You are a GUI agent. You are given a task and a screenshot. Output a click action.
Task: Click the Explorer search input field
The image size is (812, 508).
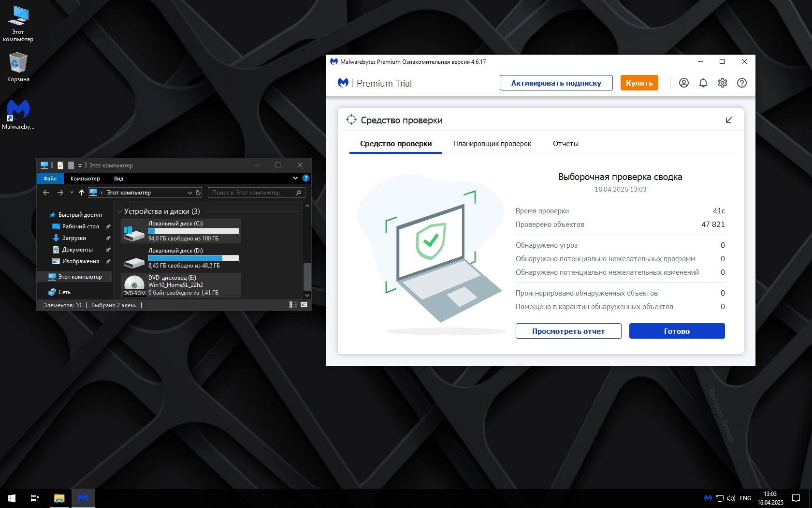tap(251, 193)
